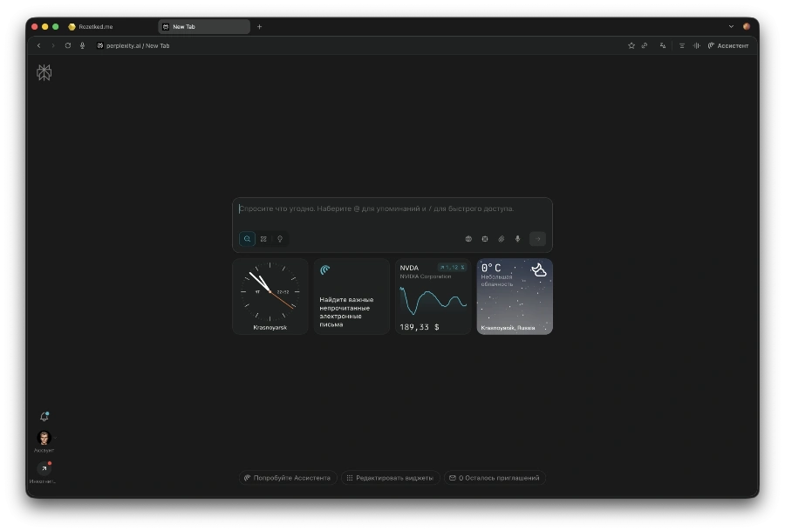Switch to the Rozetked.me tab
This screenshot has width=785, height=532.
coord(96,27)
